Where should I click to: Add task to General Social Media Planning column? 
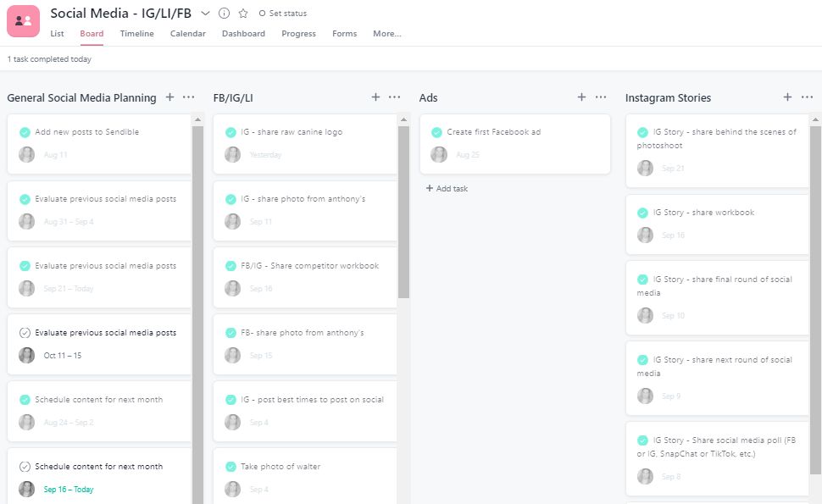(x=169, y=97)
